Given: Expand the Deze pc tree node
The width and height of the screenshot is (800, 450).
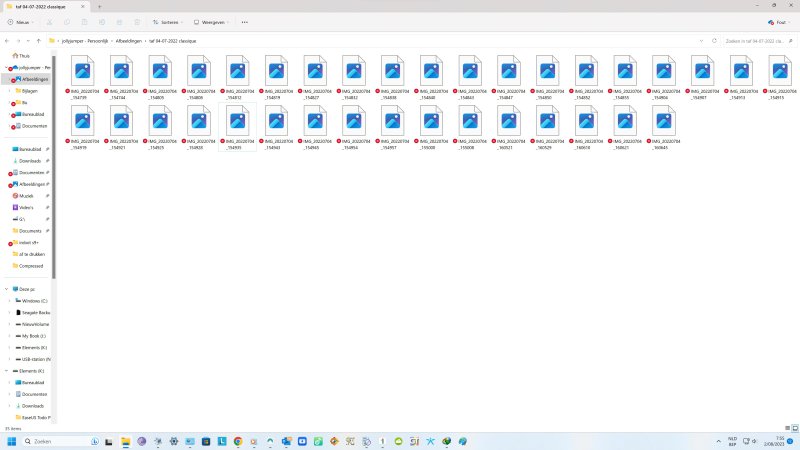Looking at the screenshot, I should (9, 289).
